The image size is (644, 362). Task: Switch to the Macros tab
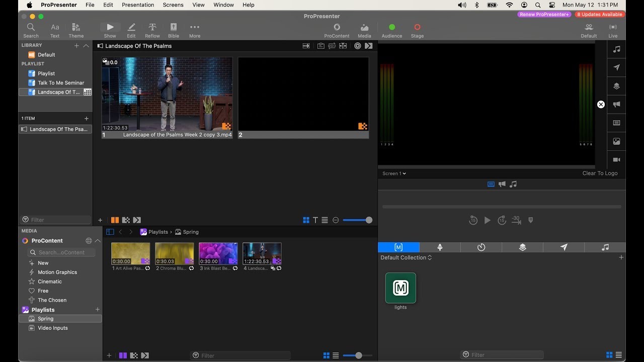(x=398, y=247)
